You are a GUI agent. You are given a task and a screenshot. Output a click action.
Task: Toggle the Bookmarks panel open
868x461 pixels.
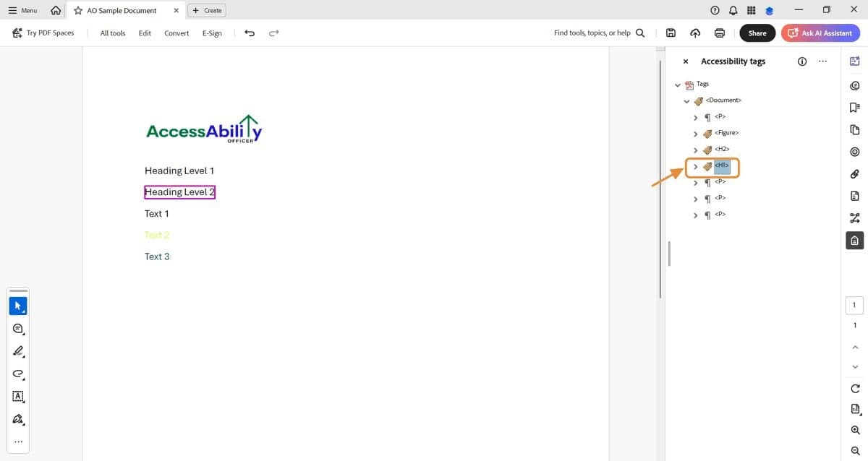[854, 107]
